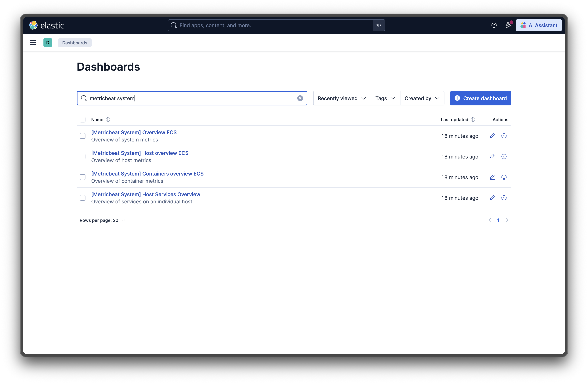Open the navigation hamburger menu
Viewport: 588px width, 384px height.
coord(33,43)
